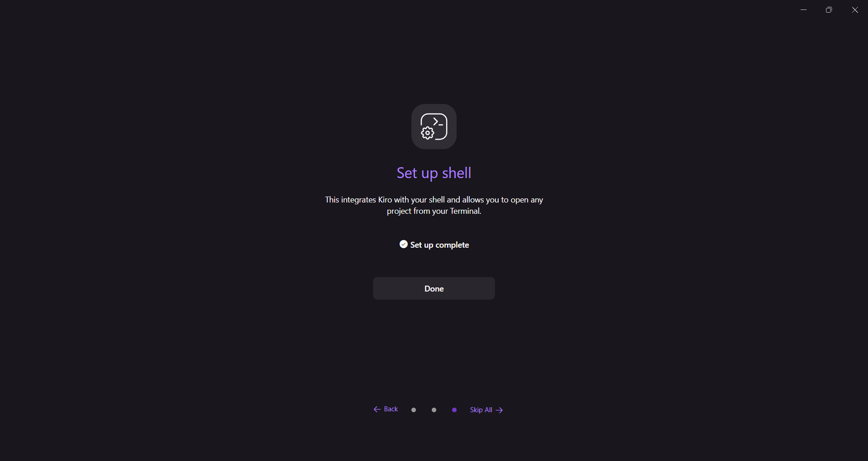This screenshot has height=461, width=868.
Task: Restore down the Kiro window
Action: (829, 10)
